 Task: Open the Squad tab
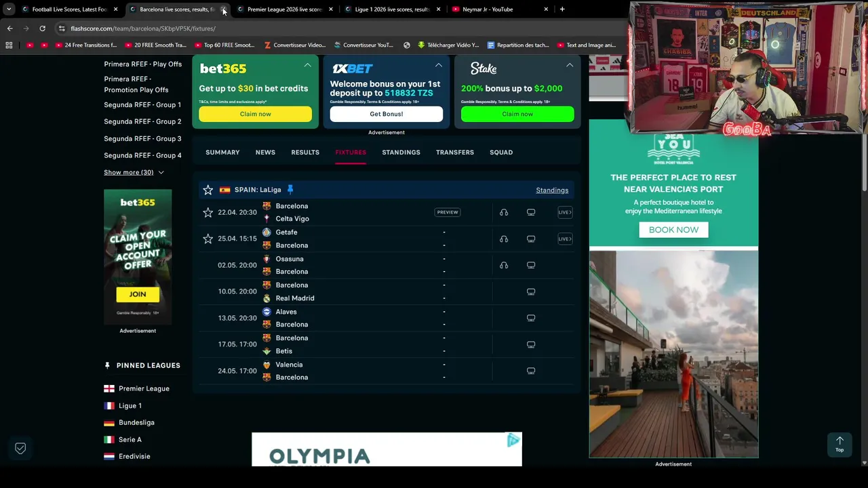point(501,152)
